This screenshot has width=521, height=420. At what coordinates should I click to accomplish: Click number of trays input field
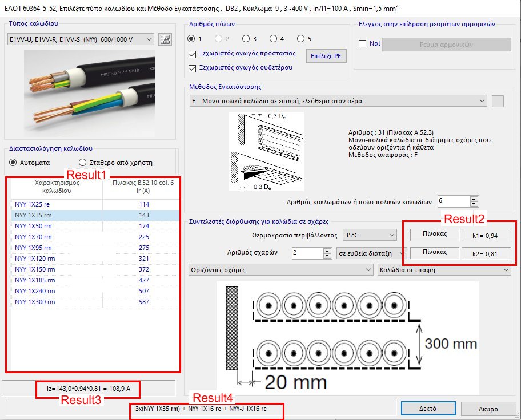coord(308,253)
